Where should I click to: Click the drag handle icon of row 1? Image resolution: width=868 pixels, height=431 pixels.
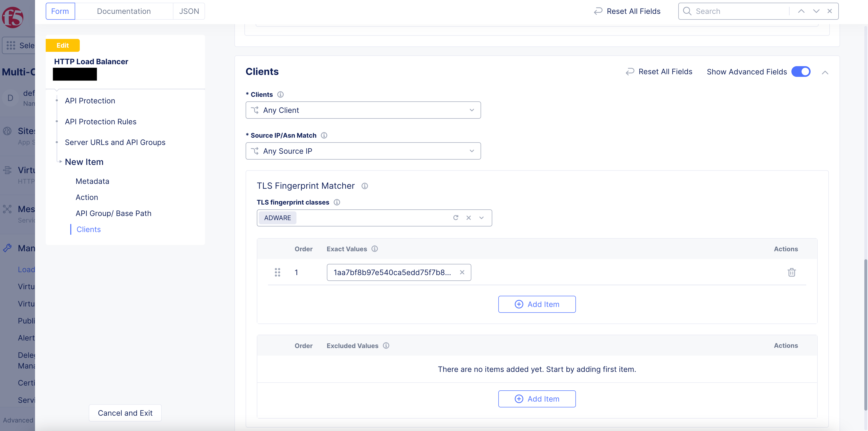tap(277, 272)
